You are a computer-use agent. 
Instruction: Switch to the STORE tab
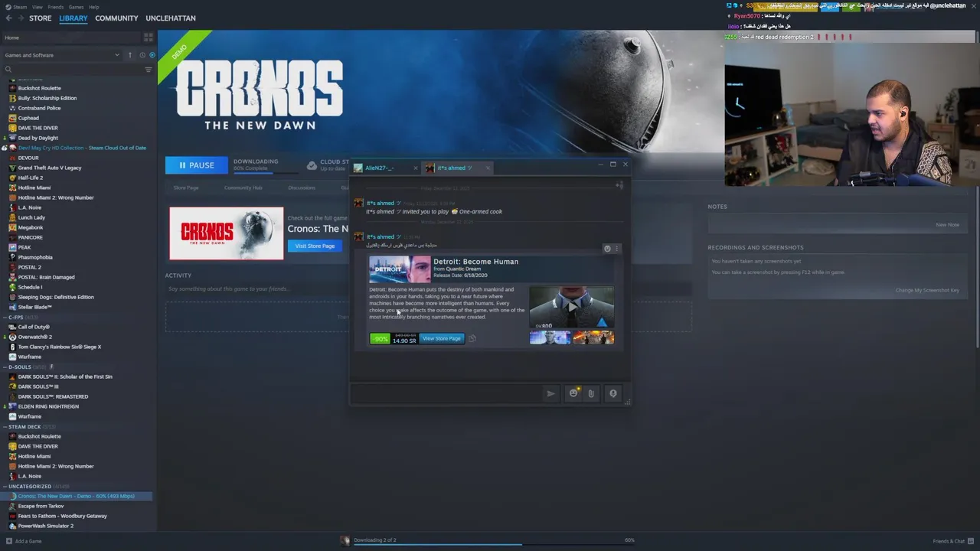tap(40, 18)
